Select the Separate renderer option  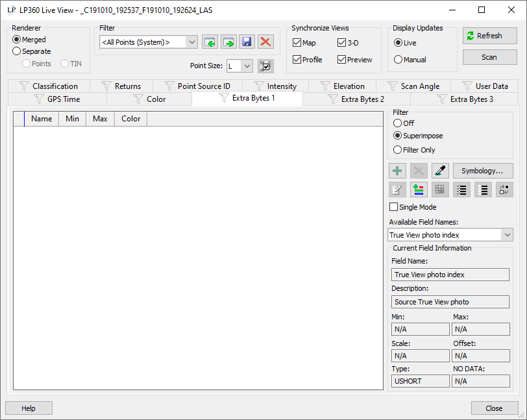coord(32,51)
